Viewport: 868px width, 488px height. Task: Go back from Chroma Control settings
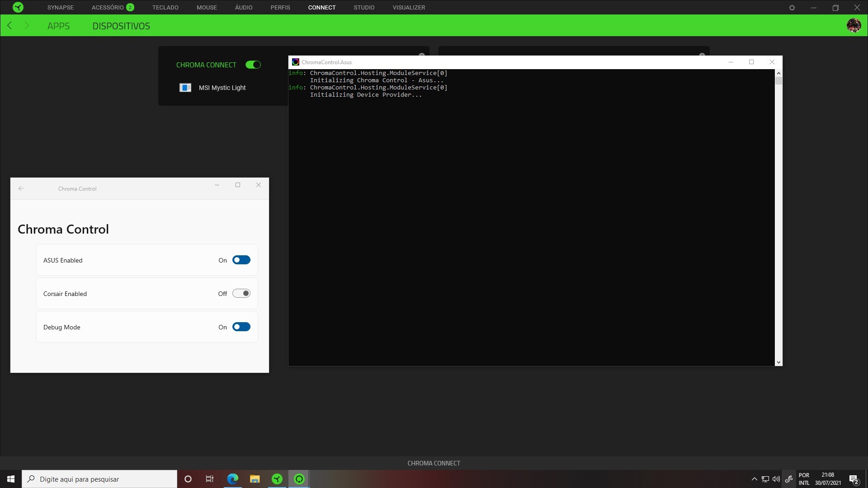pos(21,188)
